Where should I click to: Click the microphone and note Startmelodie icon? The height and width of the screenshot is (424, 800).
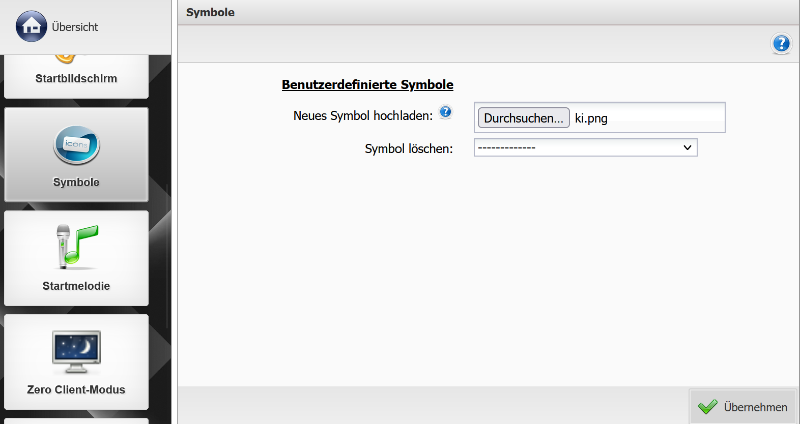pos(76,246)
